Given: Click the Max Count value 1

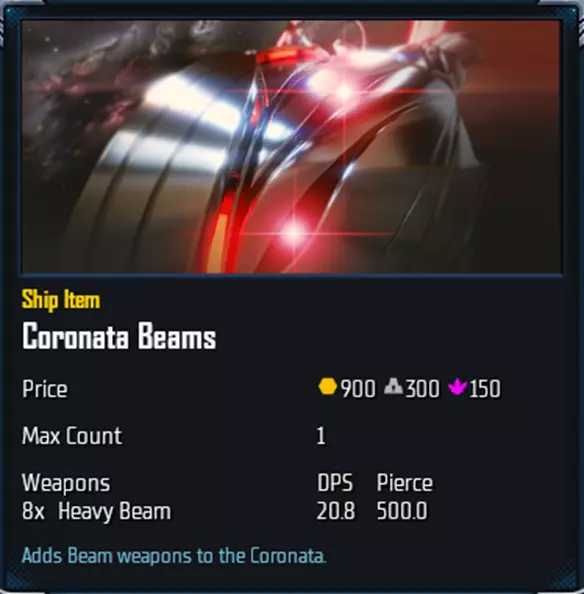Looking at the screenshot, I should click(321, 436).
